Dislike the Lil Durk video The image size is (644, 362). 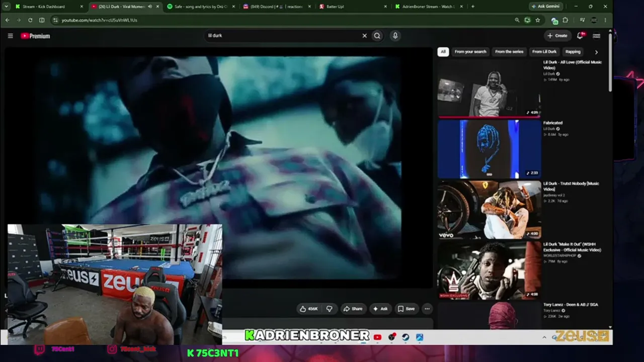330,309
